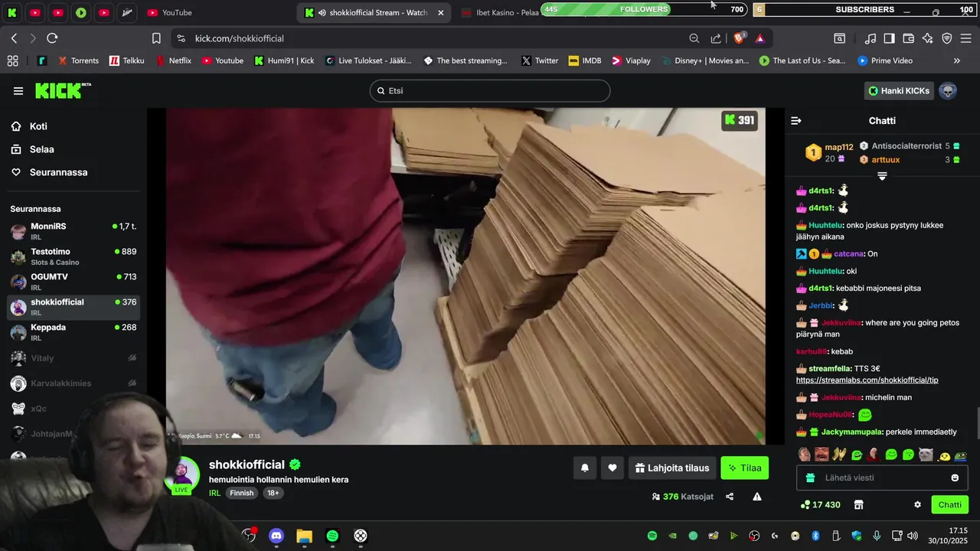Open Keppada channel in the sidebar

(x=73, y=332)
